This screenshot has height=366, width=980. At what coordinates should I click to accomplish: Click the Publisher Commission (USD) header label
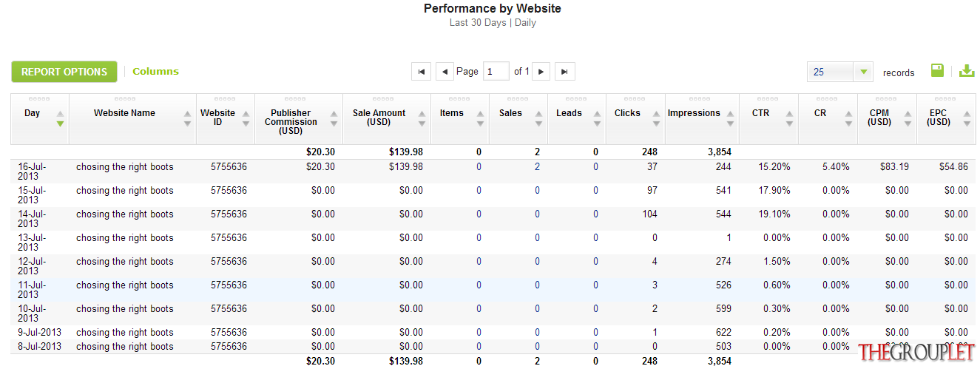click(x=291, y=122)
